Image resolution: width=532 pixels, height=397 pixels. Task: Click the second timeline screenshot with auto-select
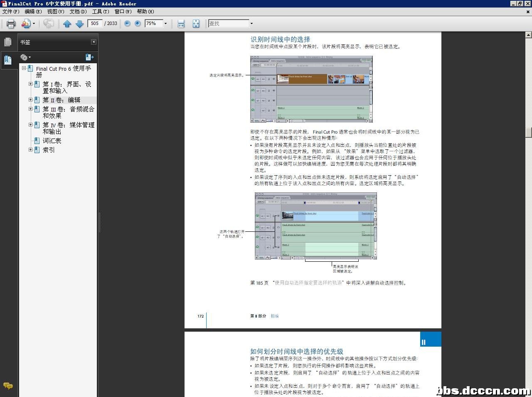316,226
